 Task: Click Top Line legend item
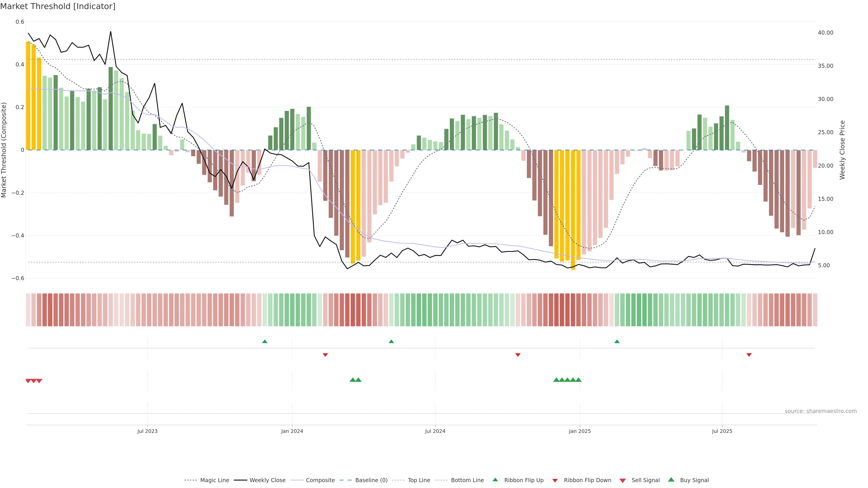[x=419, y=480]
